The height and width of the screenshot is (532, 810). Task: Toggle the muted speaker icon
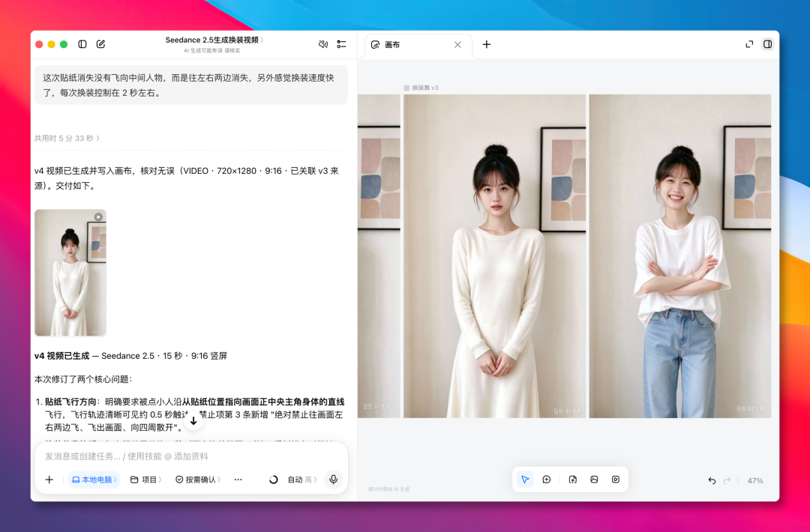pyautogui.click(x=323, y=44)
